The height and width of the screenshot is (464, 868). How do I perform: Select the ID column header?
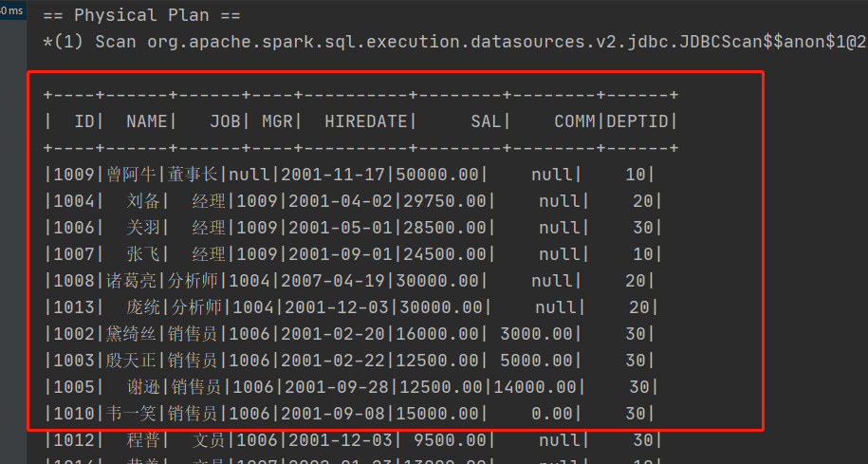pyautogui.click(x=84, y=121)
